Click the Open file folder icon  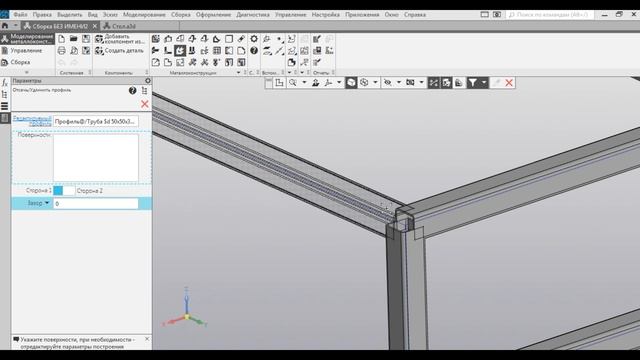tap(73, 39)
